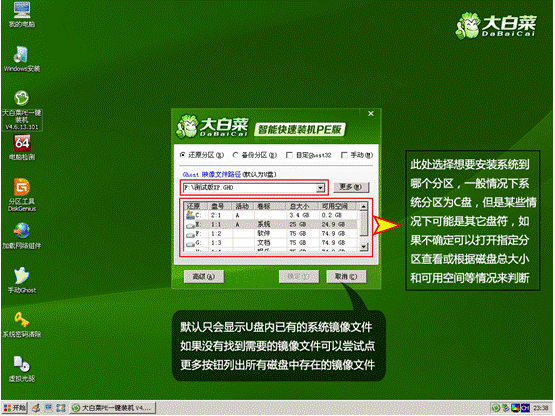Select the E: 系统 partition row
This screenshot has height=416, width=555.
click(272, 224)
